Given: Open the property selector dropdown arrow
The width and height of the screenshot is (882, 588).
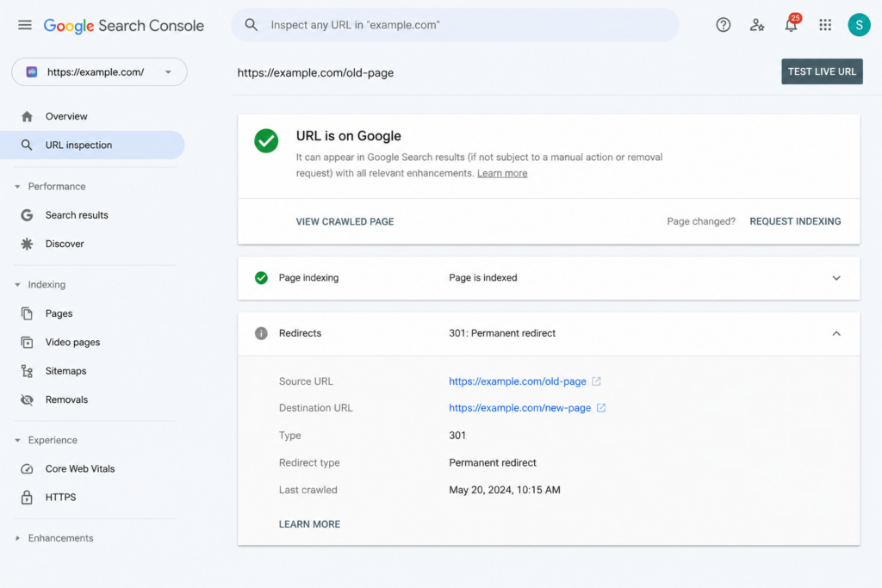Looking at the screenshot, I should [168, 72].
